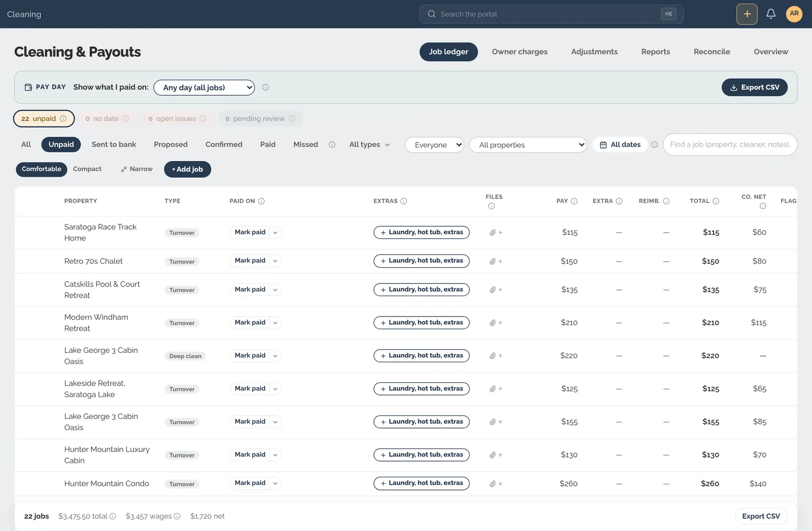Open the Everyone cleaner dropdown
This screenshot has height=531, width=812.
434,145
